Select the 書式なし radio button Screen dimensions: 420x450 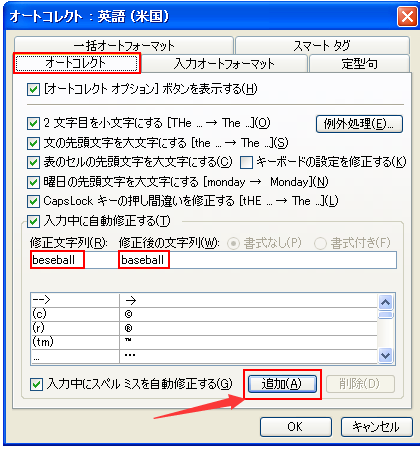pyautogui.click(x=233, y=243)
